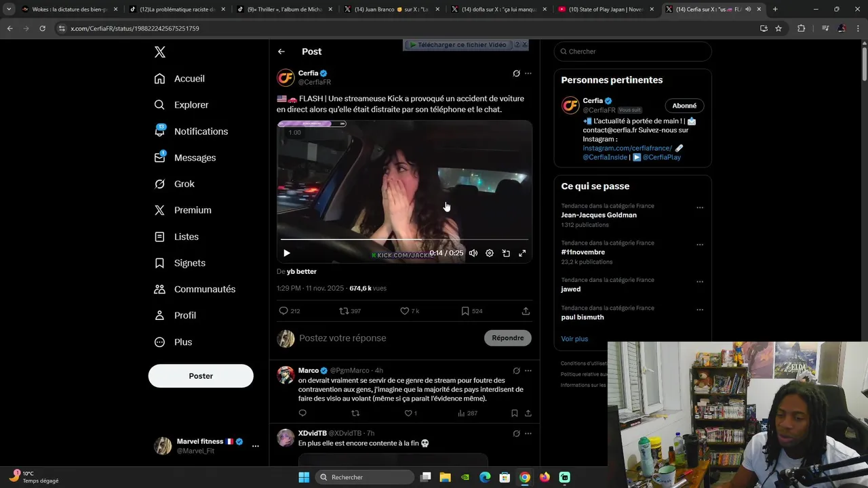Screen dimensions: 868x488
Task: Open Marvel fitness account menu dots
Action: point(256,446)
